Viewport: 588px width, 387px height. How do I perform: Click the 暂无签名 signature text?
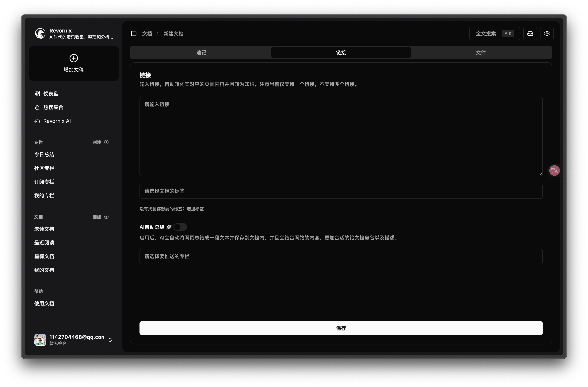[x=58, y=343]
